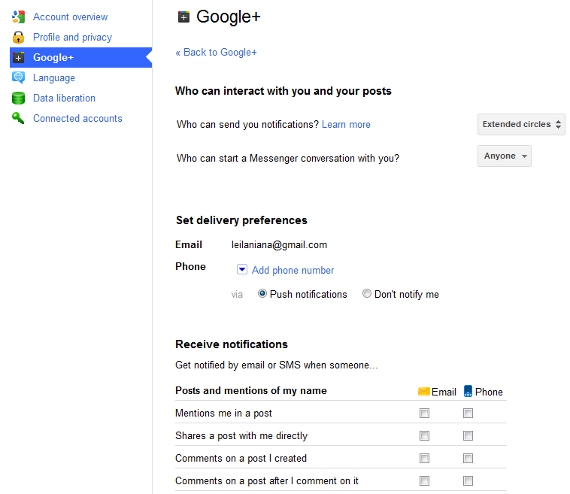Open the Anyone Messenger conversation dropdown
This screenshot has height=494, width=570.
[505, 156]
